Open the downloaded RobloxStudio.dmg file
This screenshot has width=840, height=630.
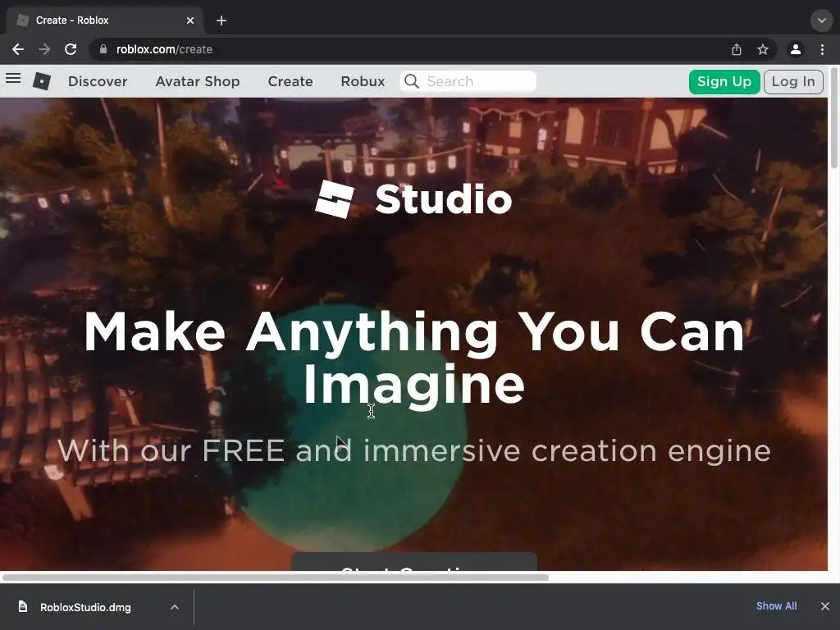click(x=85, y=607)
